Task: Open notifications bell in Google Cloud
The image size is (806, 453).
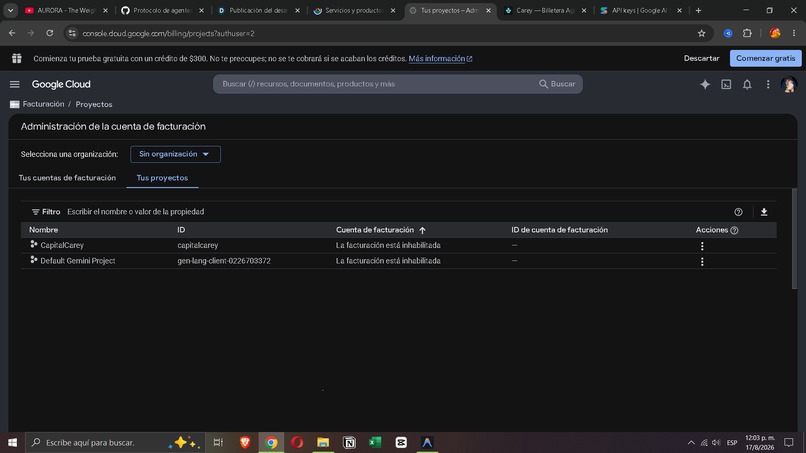Action: [x=747, y=84]
